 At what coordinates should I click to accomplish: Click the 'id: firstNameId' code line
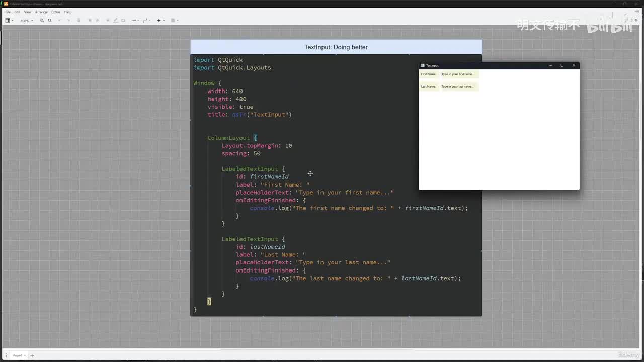click(x=262, y=177)
